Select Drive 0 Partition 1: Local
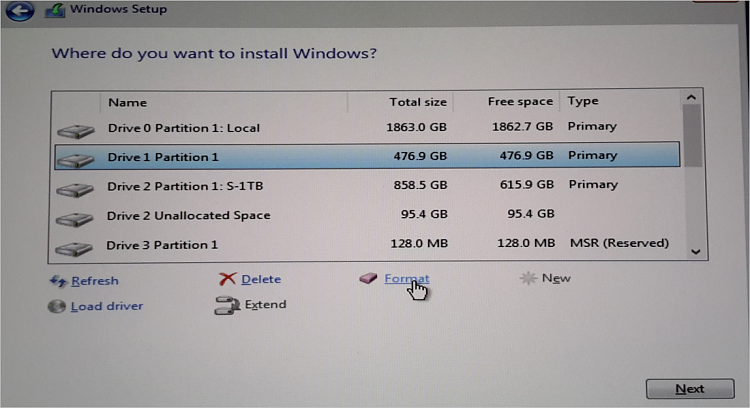 tap(367, 127)
